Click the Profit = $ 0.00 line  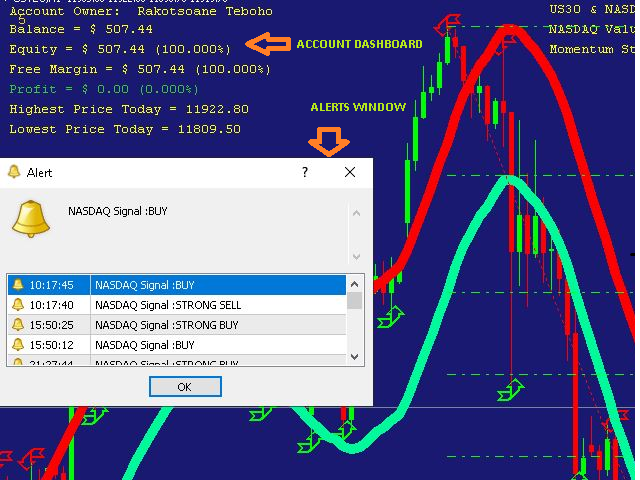point(104,89)
